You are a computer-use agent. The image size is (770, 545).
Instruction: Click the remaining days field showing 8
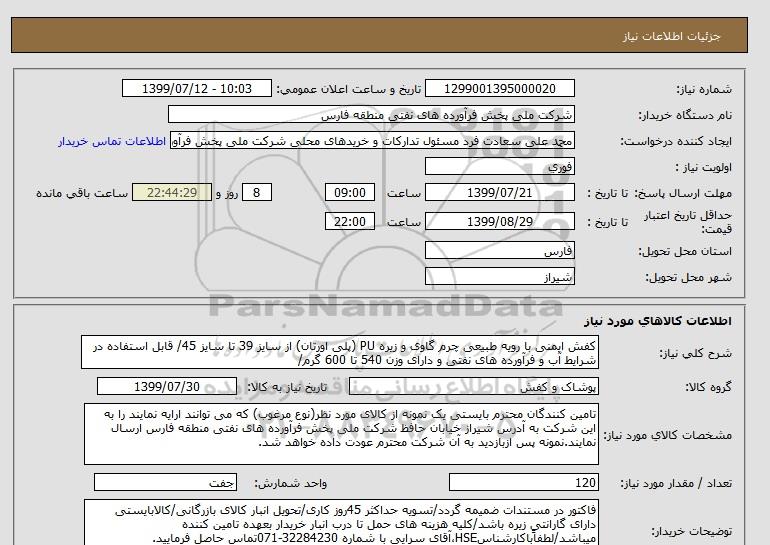[x=257, y=193]
